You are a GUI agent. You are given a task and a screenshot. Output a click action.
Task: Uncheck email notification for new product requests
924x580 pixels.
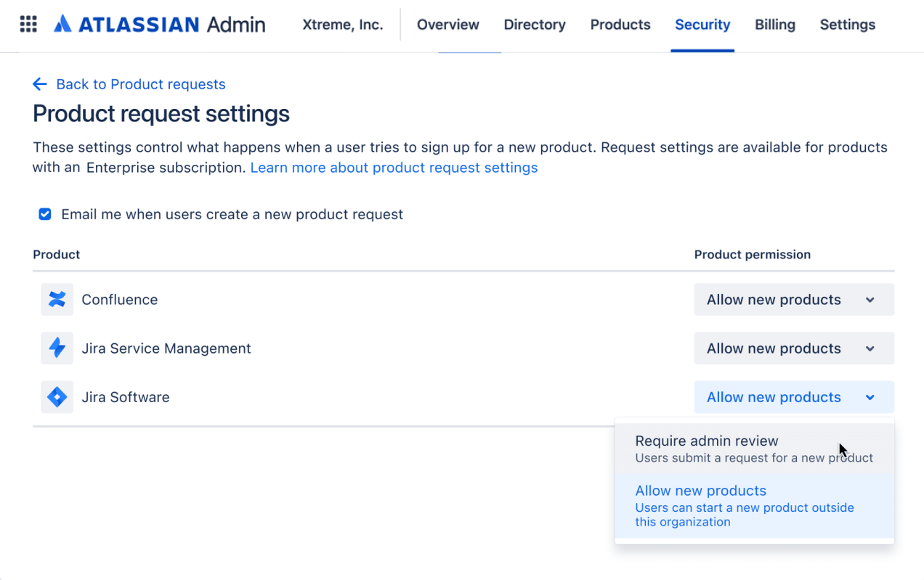click(44, 214)
